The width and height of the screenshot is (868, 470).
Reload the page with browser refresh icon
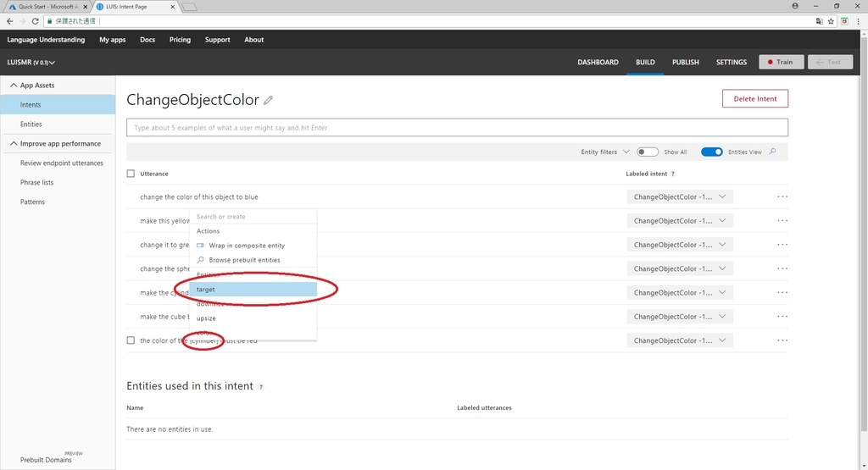point(35,21)
